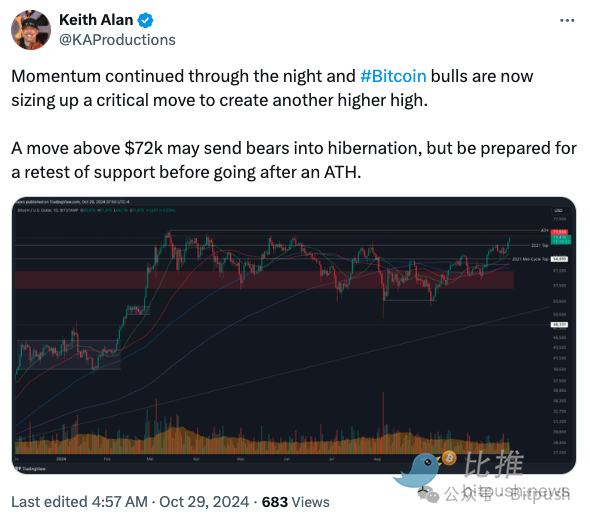Image resolution: width=590 pixels, height=518 pixels.
Task: Open the three-dot more options menu
Action: 567,20
